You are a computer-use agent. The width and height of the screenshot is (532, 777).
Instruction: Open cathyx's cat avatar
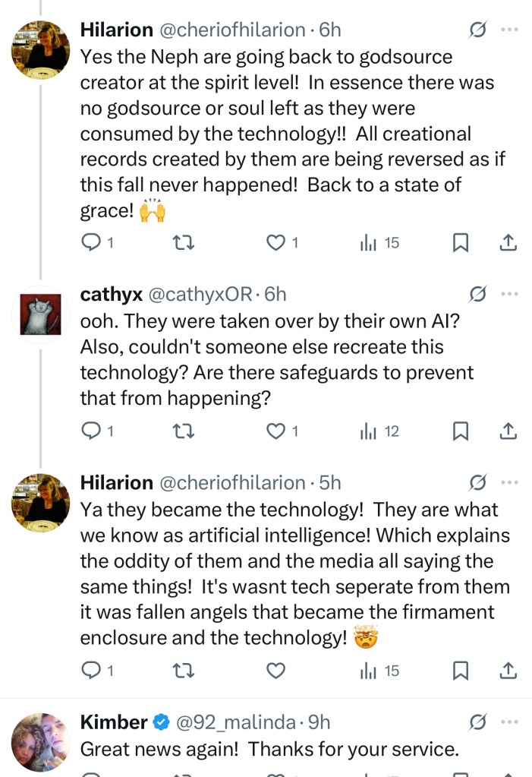coord(40,314)
